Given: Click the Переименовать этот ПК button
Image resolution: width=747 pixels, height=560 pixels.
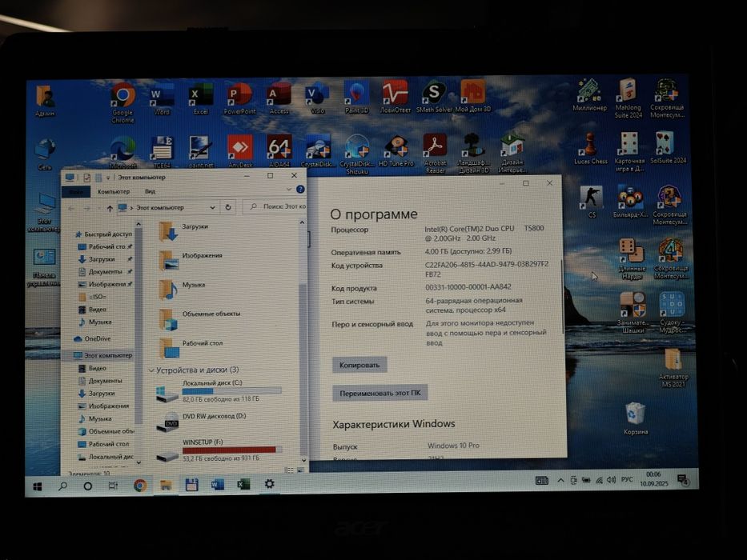Looking at the screenshot, I should 380,393.
